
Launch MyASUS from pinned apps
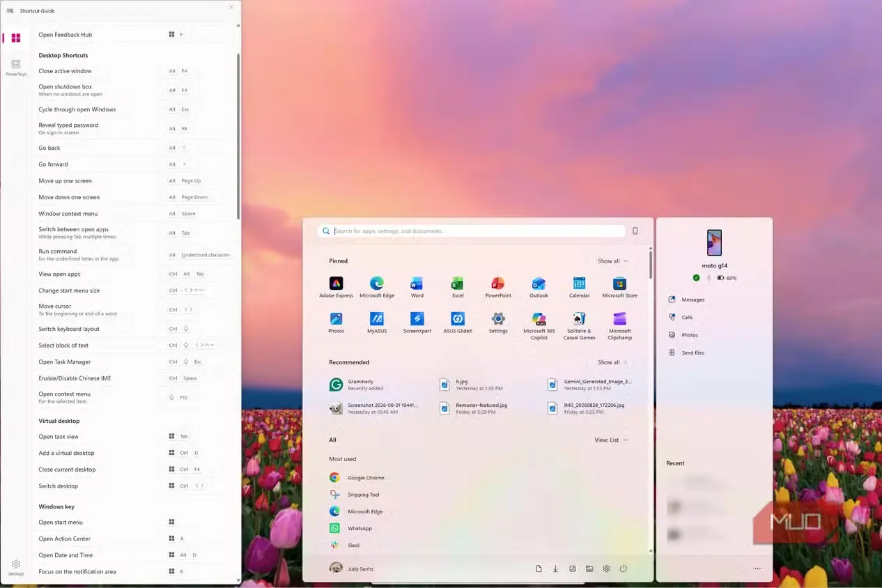click(x=377, y=323)
